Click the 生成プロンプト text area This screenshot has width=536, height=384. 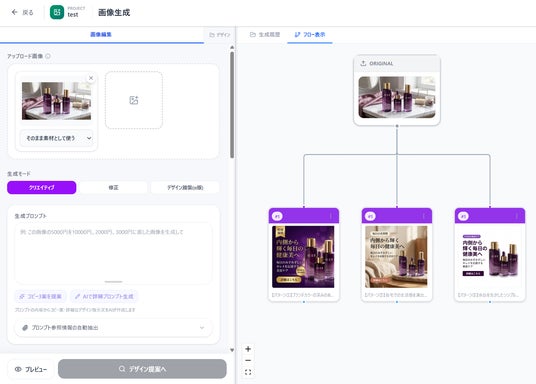113,253
